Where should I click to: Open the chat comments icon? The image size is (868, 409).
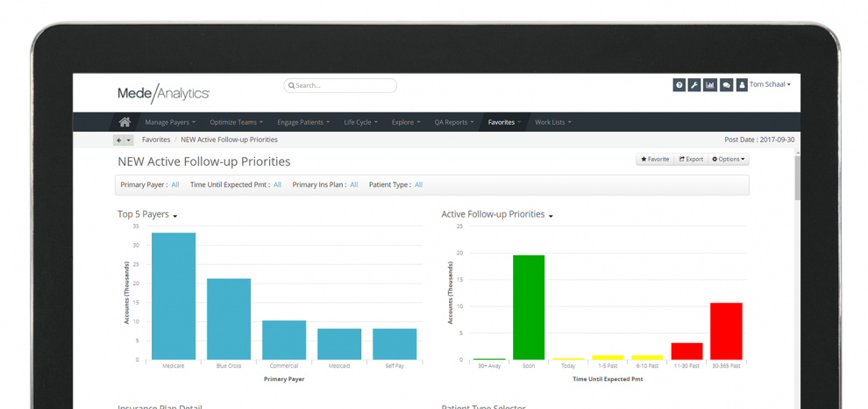click(x=726, y=85)
